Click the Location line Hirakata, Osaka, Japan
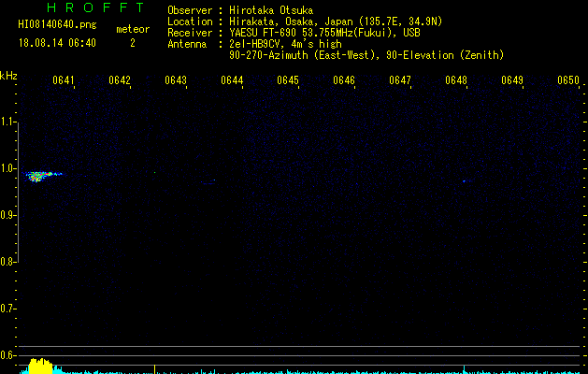This screenshot has width=588, height=374. click(x=305, y=22)
